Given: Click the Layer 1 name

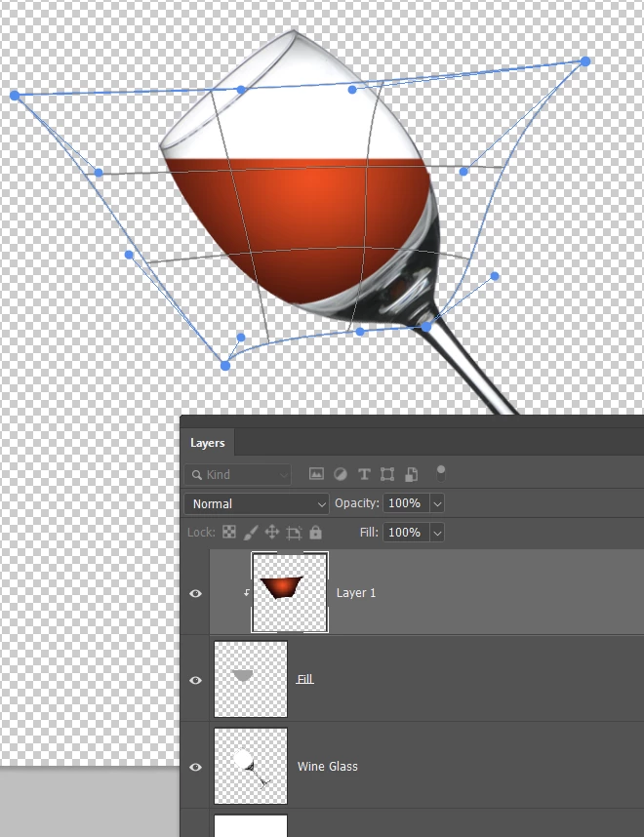Looking at the screenshot, I should (356, 593).
